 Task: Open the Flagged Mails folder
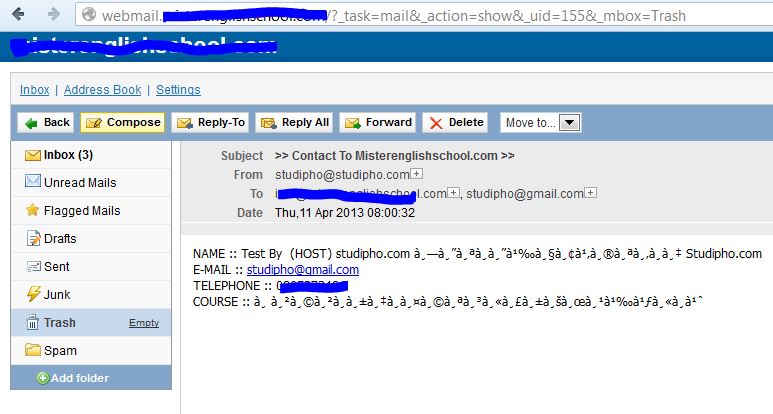click(91, 210)
